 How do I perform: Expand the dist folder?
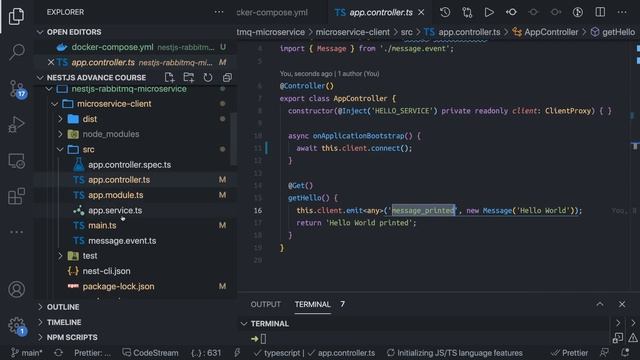60,119
